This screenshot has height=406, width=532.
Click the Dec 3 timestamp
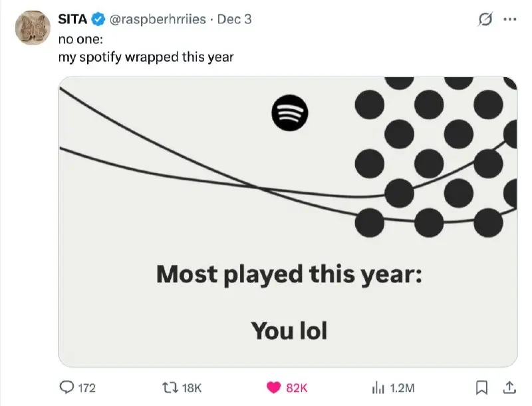pyautogui.click(x=234, y=19)
